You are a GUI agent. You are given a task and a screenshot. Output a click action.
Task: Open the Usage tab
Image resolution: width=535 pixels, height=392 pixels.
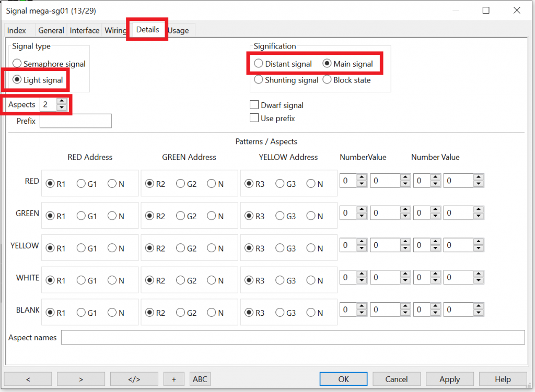(x=179, y=30)
